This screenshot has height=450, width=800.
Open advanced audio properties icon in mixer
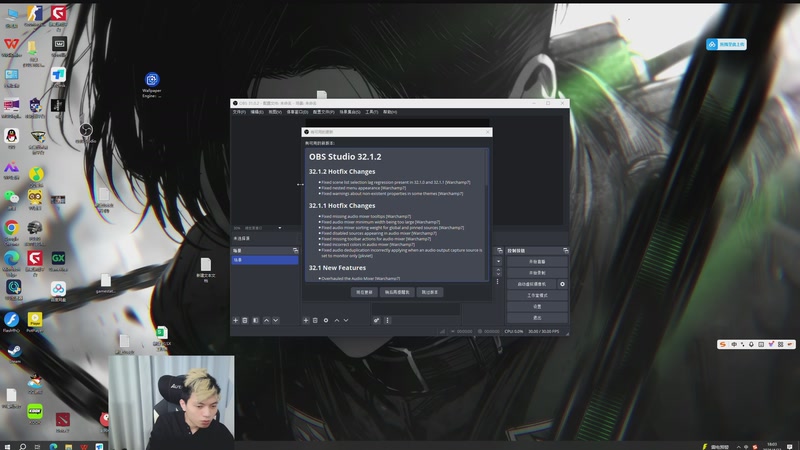(377, 320)
